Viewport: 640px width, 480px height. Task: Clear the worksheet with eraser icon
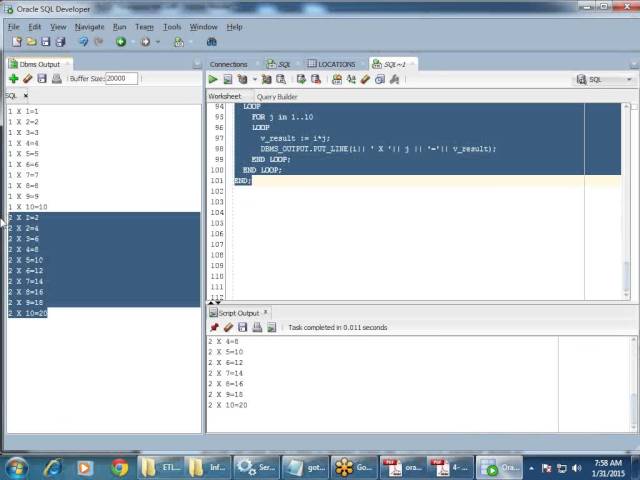click(365, 80)
